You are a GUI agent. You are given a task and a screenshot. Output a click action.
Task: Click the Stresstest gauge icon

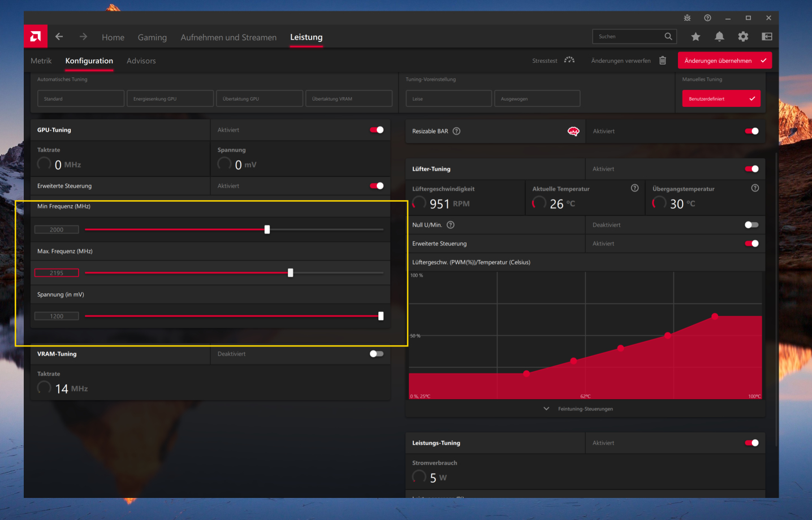(x=569, y=60)
